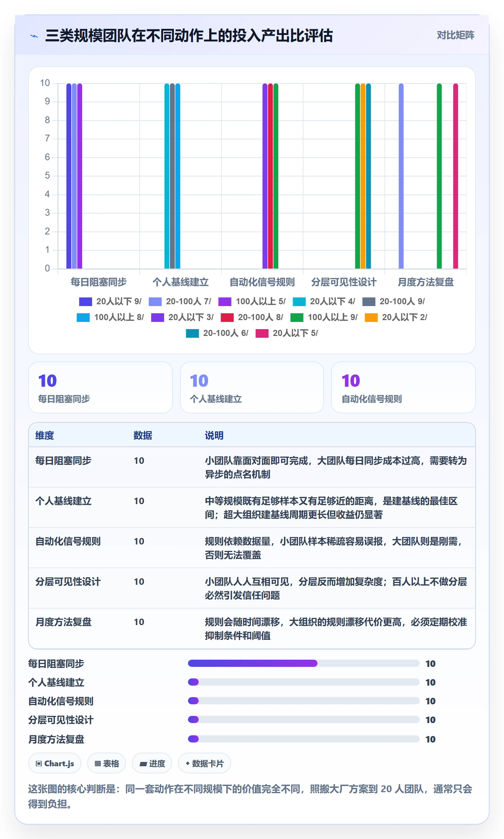Toggle the 20人以下 3/ legend entry
The image size is (504, 839).
coord(182,318)
